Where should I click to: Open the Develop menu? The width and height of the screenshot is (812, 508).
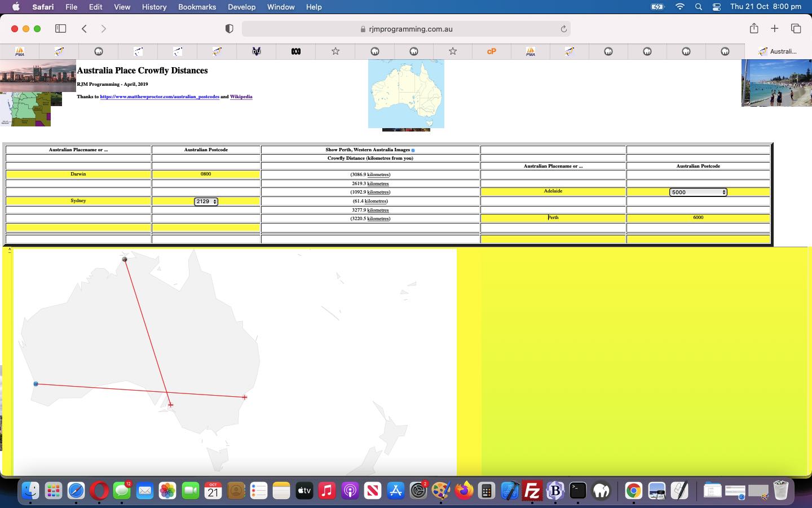click(x=241, y=7)
